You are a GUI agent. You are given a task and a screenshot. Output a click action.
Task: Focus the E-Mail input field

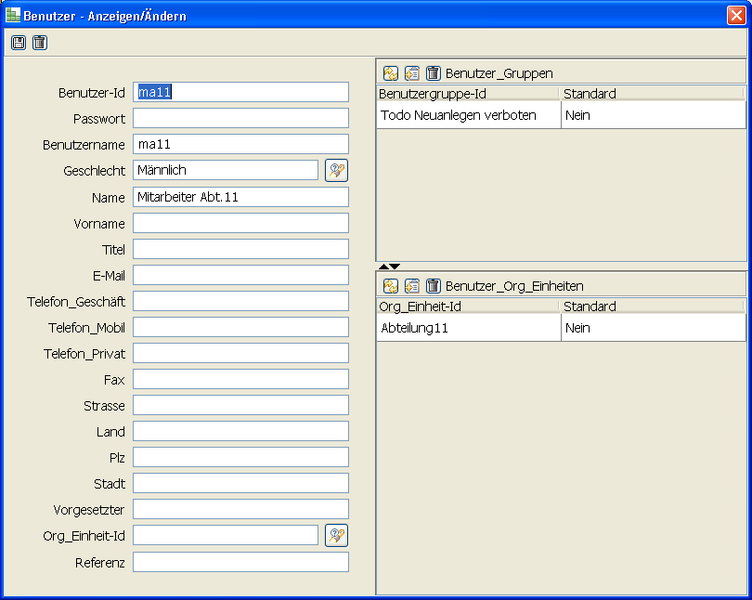tap(240, 275)
